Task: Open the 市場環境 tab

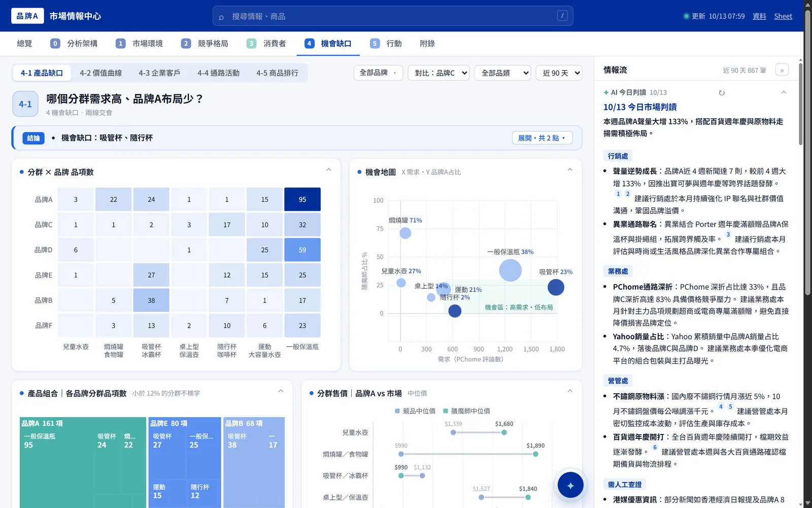Action: [x=139, y=44]
